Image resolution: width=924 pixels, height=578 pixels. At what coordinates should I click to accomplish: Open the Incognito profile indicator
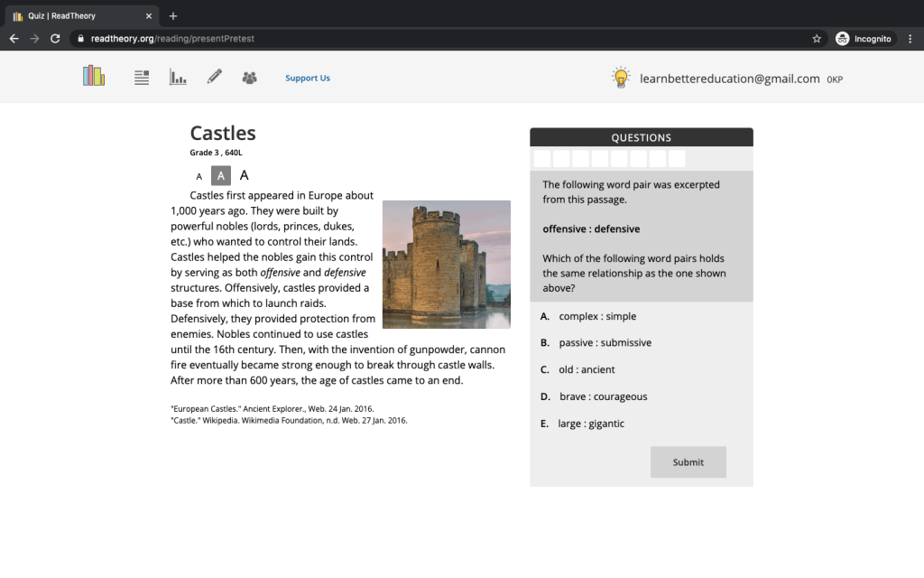(x=864, y=39)
